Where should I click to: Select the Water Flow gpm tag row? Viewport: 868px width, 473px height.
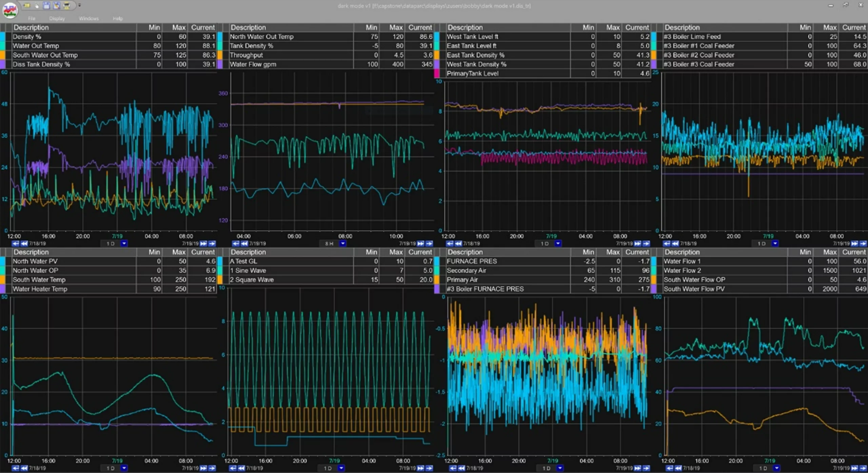click(325, 64)
